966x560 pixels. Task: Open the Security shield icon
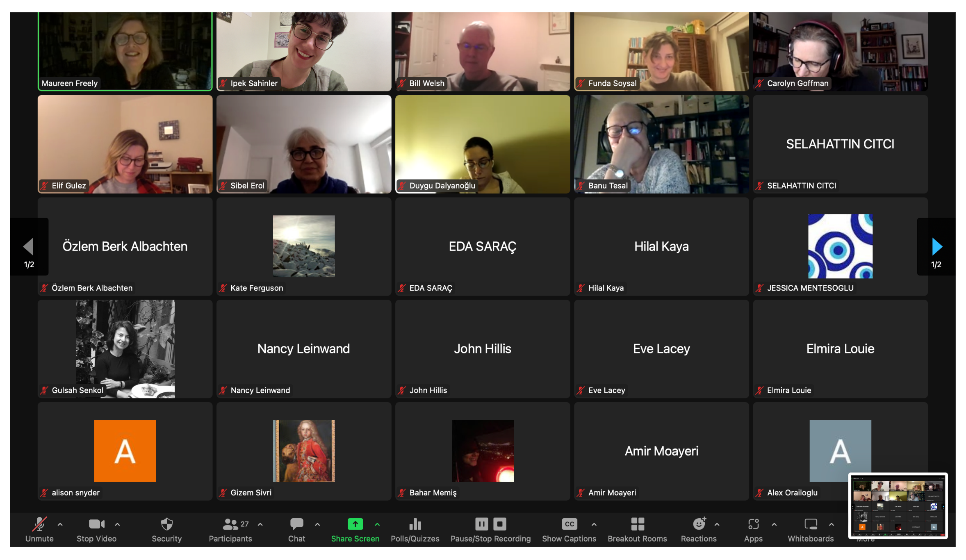pos(166,524)
